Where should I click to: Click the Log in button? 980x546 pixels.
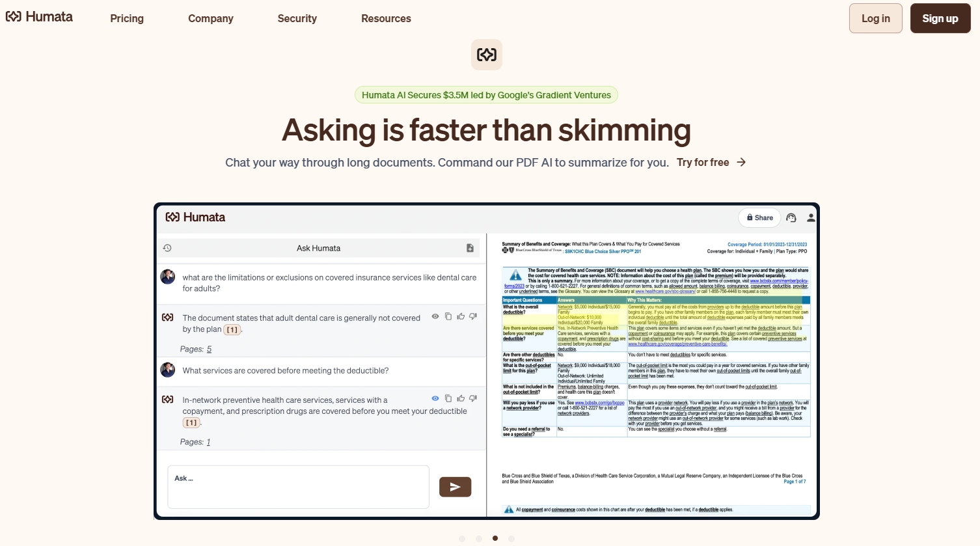(x=876, y=18)
